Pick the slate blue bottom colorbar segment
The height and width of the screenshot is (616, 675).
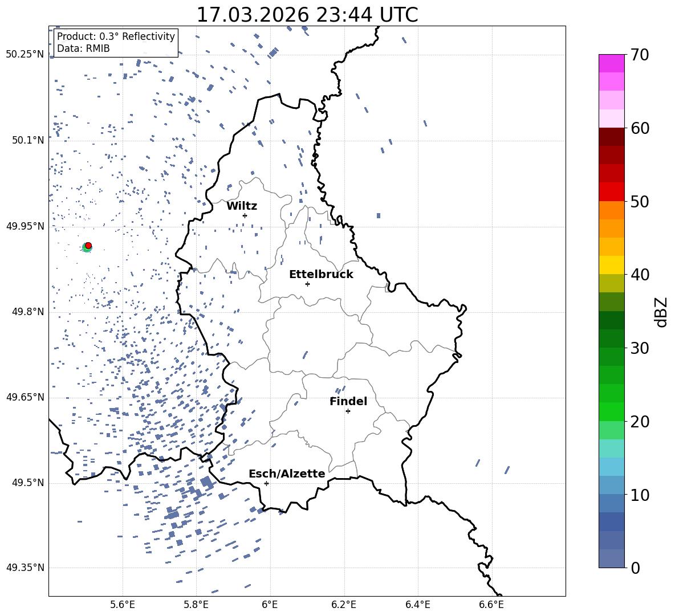611,558
